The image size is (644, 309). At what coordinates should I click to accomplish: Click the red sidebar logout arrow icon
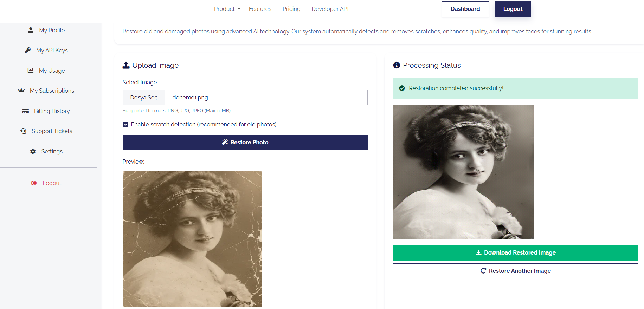pos(34,183)
